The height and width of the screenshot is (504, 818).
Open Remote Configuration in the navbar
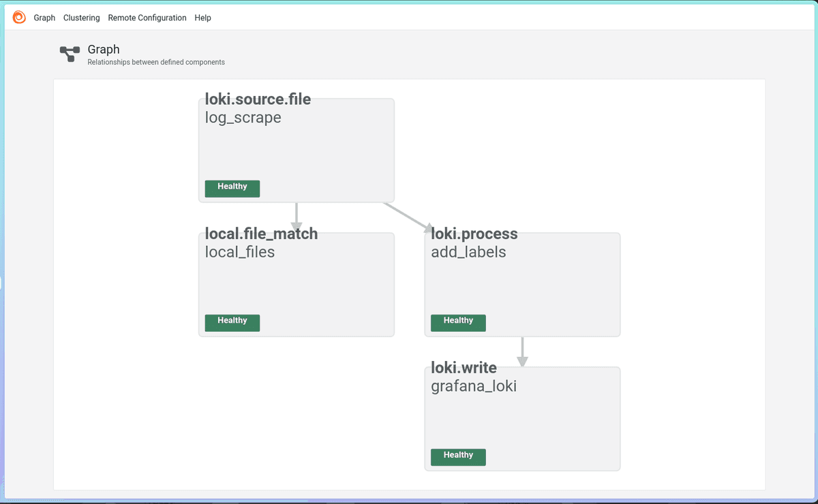147,18
